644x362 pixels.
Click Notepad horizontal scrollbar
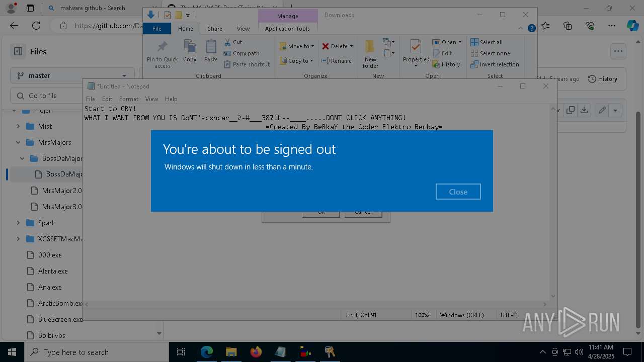316,304
